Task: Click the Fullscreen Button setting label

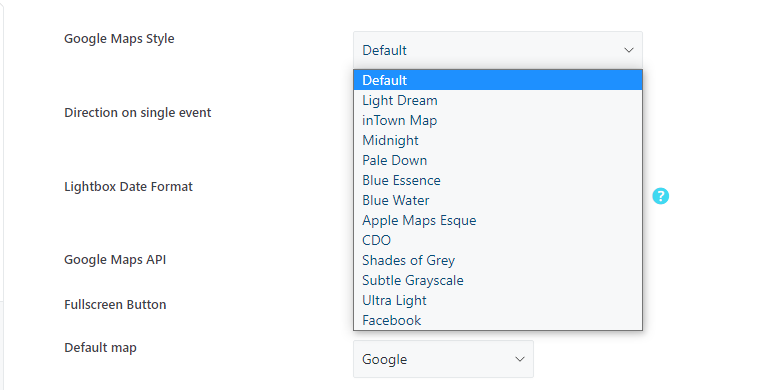Action: [x=115, y=305]
